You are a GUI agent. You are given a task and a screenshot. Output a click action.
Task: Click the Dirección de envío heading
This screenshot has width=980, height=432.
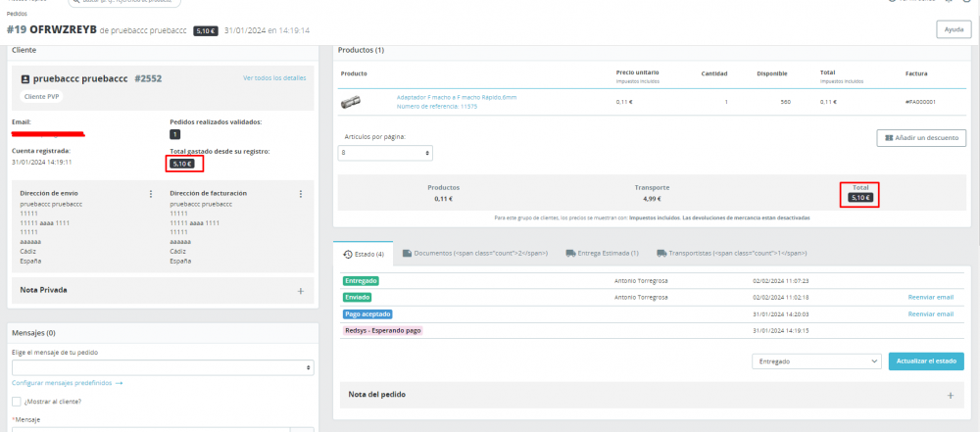pyautogui.click(x=49, y=193)
